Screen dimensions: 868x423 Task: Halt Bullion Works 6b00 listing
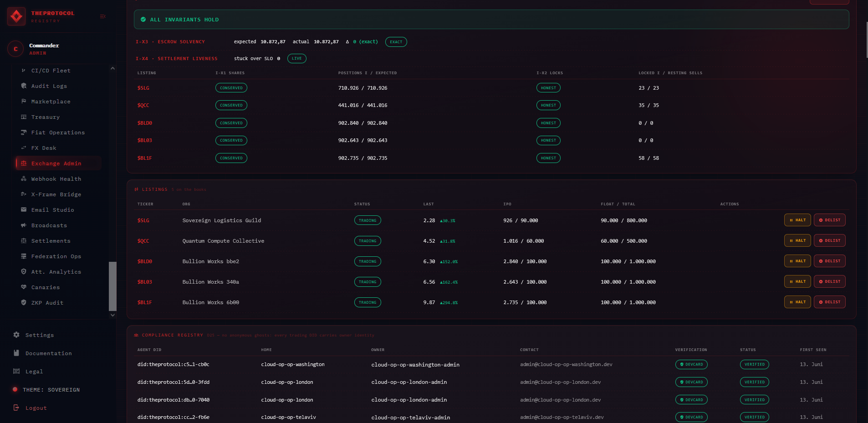click(797, 302)
